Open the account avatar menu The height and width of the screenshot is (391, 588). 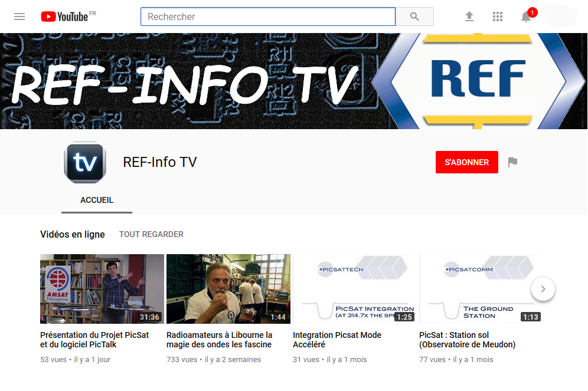(x=560, y=16)
